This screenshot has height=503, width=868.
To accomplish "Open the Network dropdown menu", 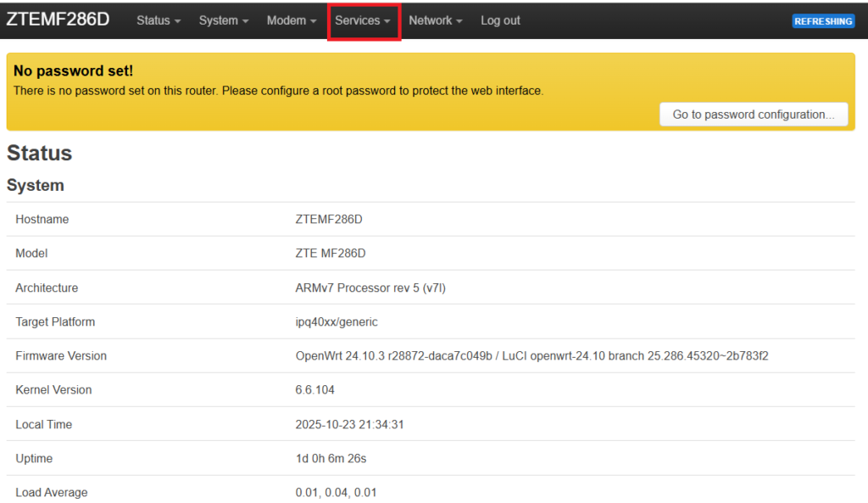I will (x=436, y=20).
